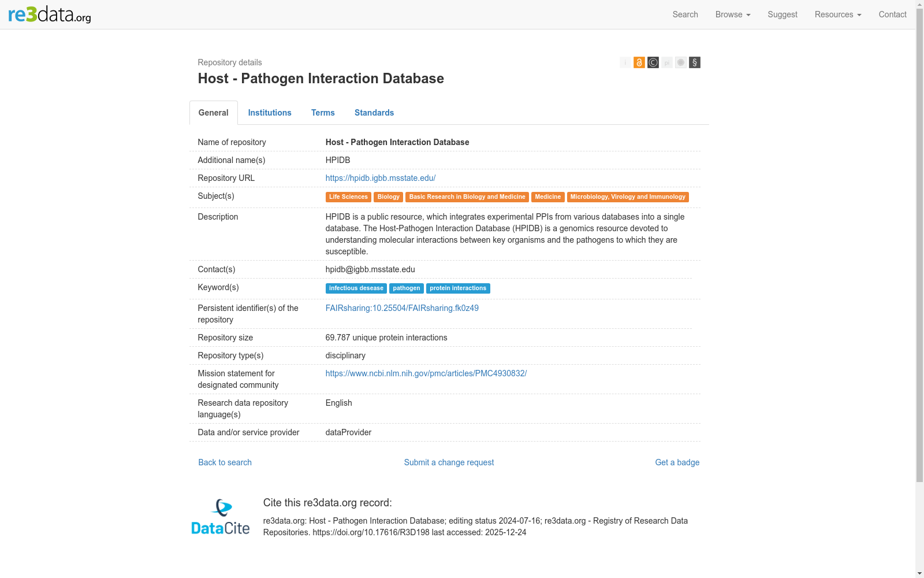Click the dark section-sign policy icon
This screenshot has width=924, height=578.
point(695,62)
